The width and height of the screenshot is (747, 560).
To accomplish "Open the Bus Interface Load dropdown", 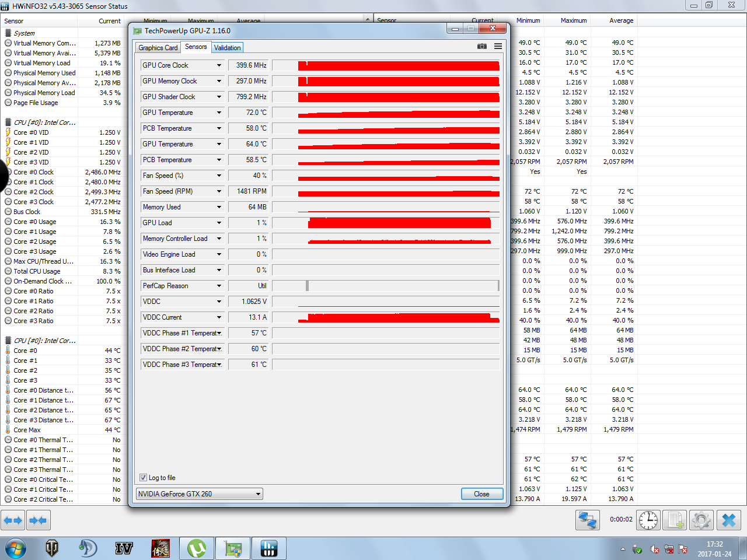I will pos(219,270).
